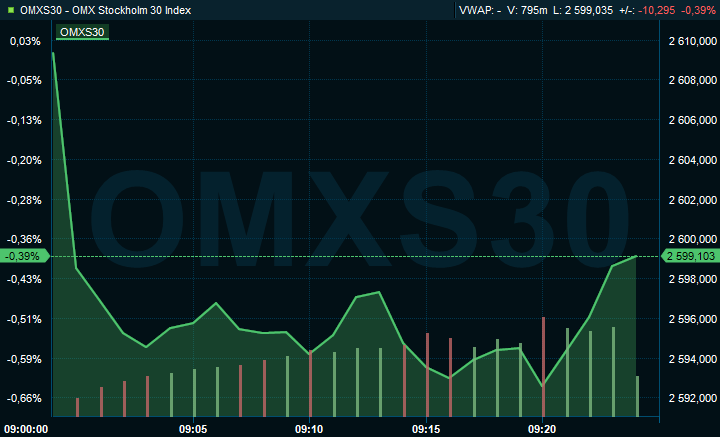Click the 2 610,000 price axis label
720x437 pixels.
click(x=692, y=41)
